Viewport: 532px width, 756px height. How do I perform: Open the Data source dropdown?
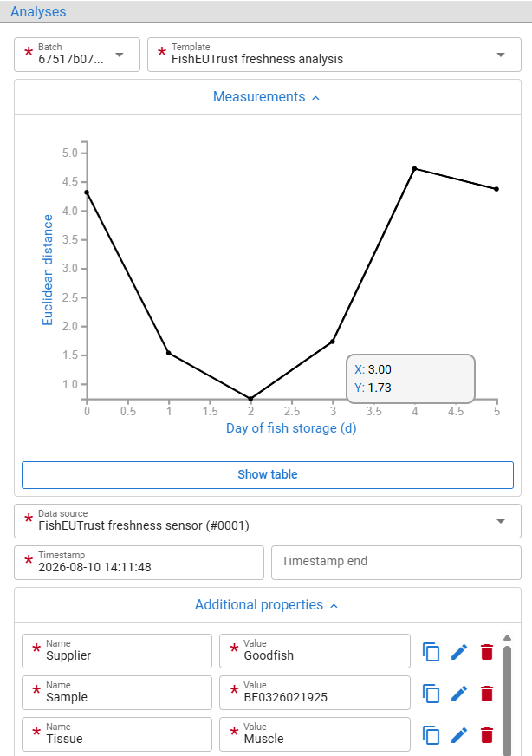(268, 521)
